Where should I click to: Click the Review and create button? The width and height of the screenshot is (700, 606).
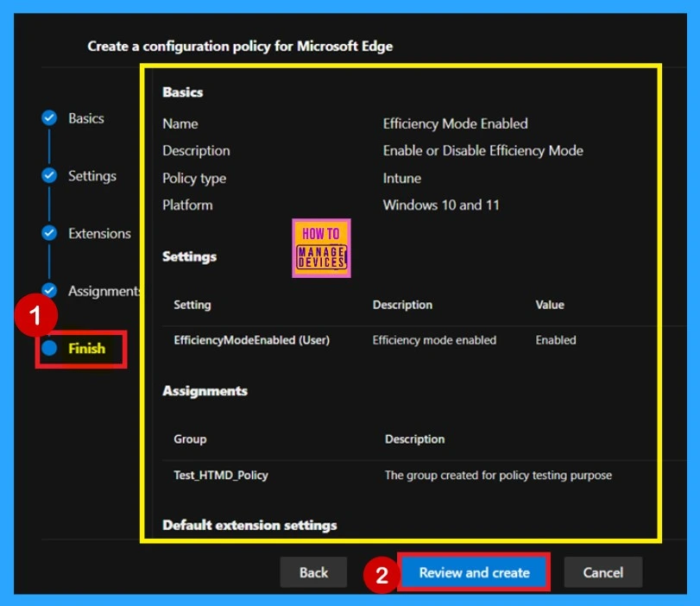click(x=474, y=572)
